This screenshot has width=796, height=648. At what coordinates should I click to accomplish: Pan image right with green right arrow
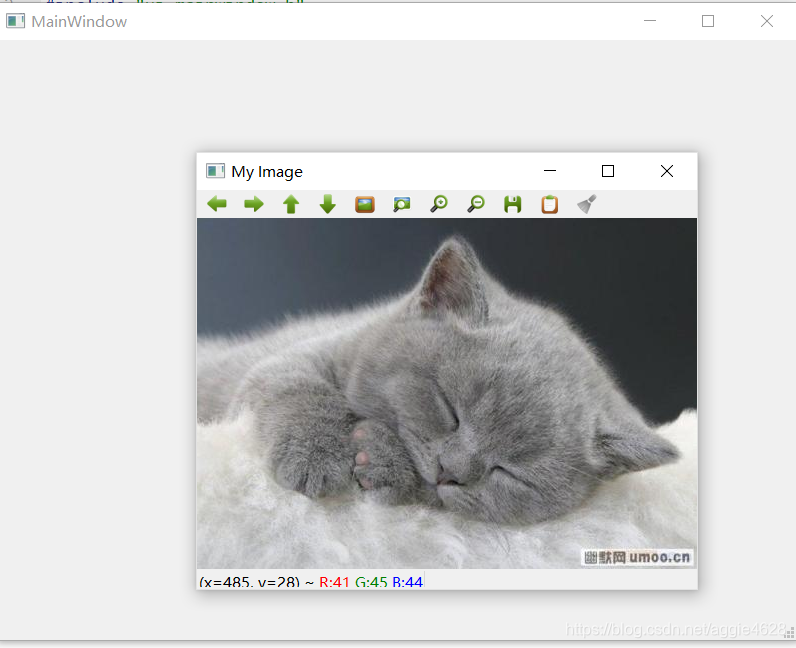click(254, 204)
